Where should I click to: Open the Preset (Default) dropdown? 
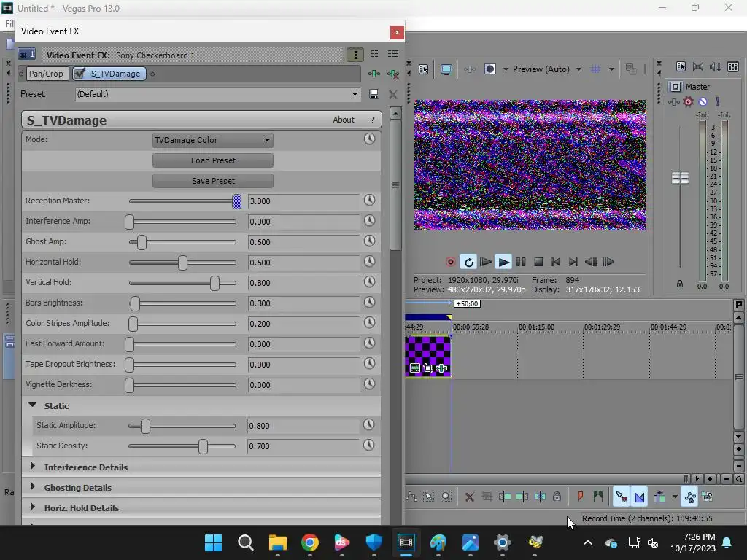(x=217, y=94)
